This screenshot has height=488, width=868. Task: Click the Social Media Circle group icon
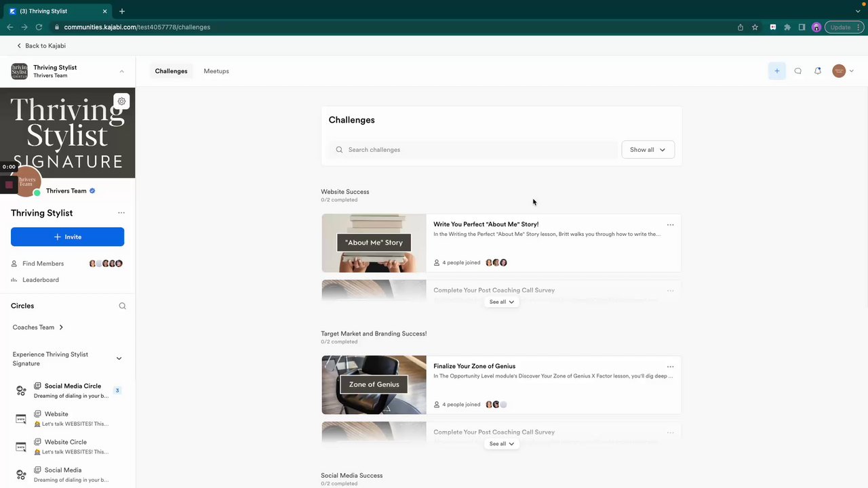tap(21, 391)
